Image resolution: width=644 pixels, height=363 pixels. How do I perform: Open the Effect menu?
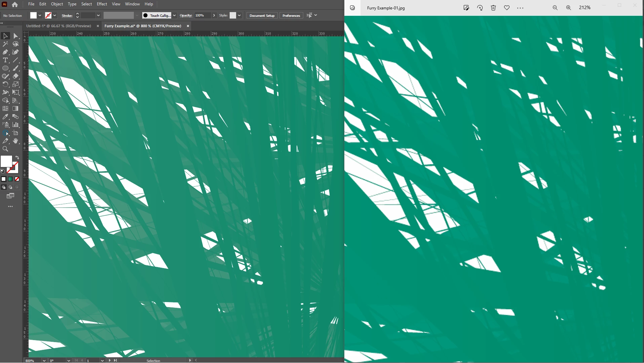coord(102,4)
